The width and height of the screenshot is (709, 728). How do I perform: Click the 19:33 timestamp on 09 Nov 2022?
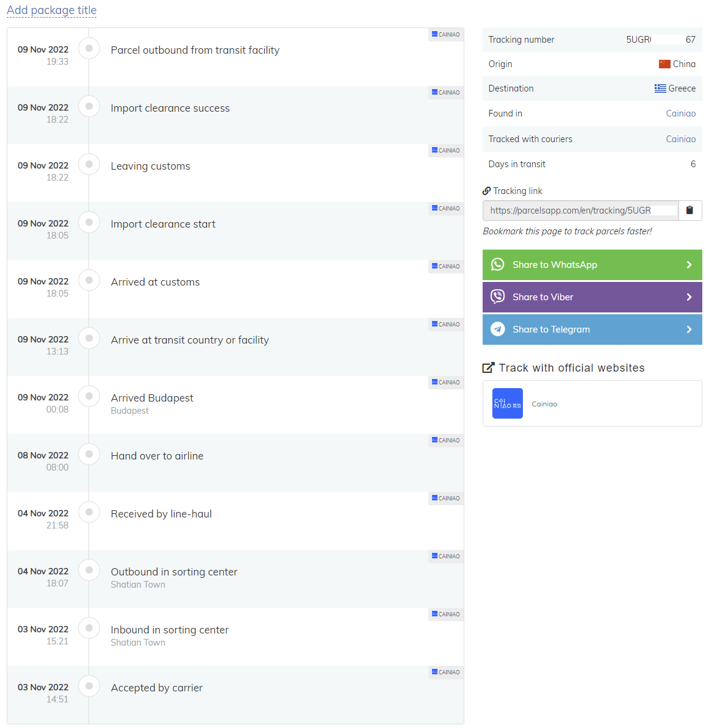coord(57,62)
